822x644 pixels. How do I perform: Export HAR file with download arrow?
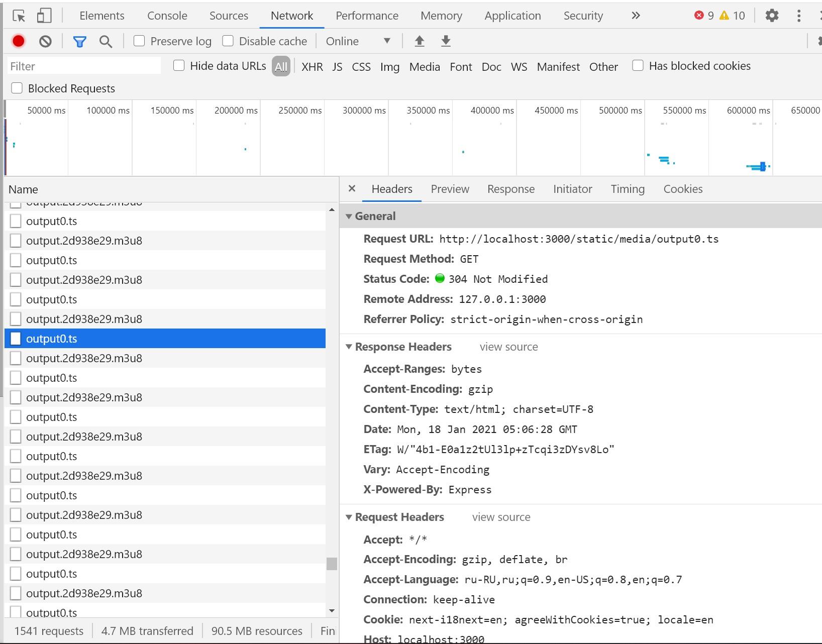tap(446, 41)
